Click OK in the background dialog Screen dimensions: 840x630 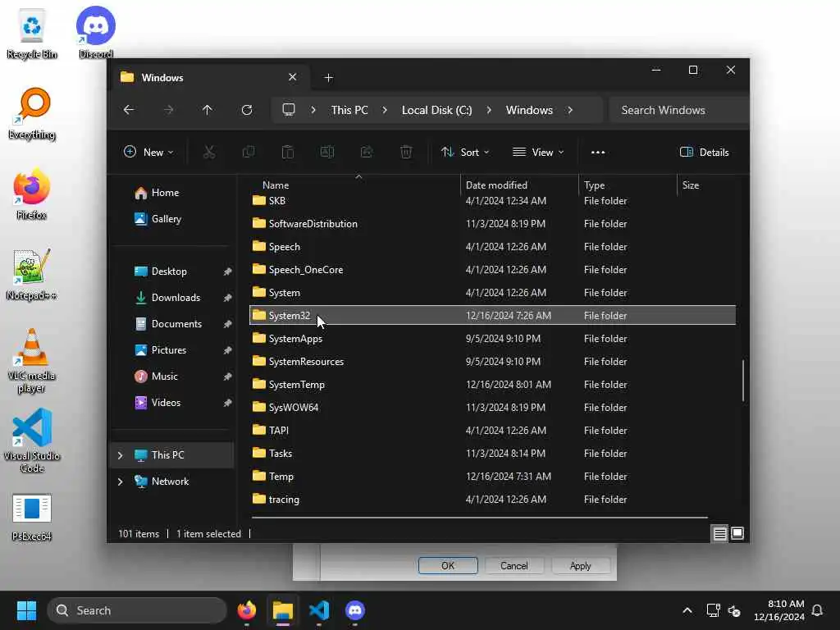pos(448,566)
